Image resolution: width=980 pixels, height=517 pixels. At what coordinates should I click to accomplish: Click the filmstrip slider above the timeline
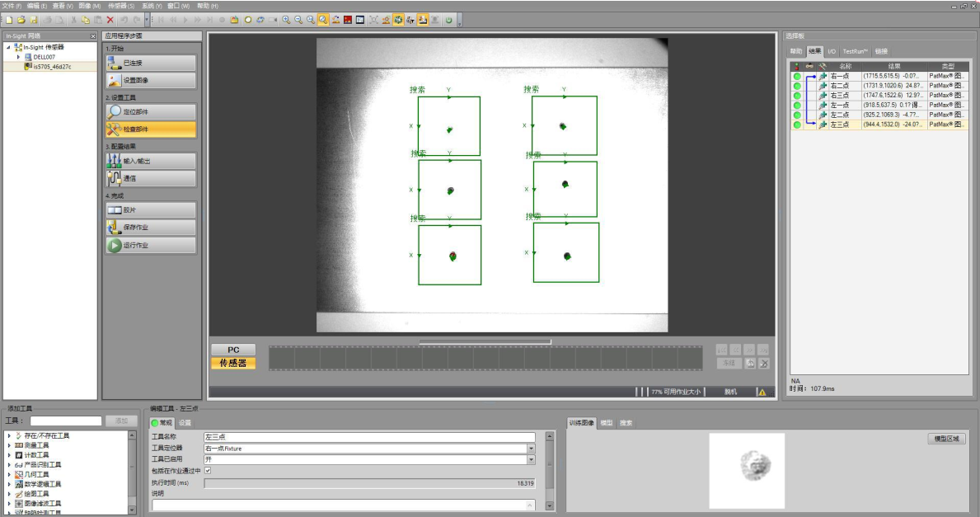[485, 341]
